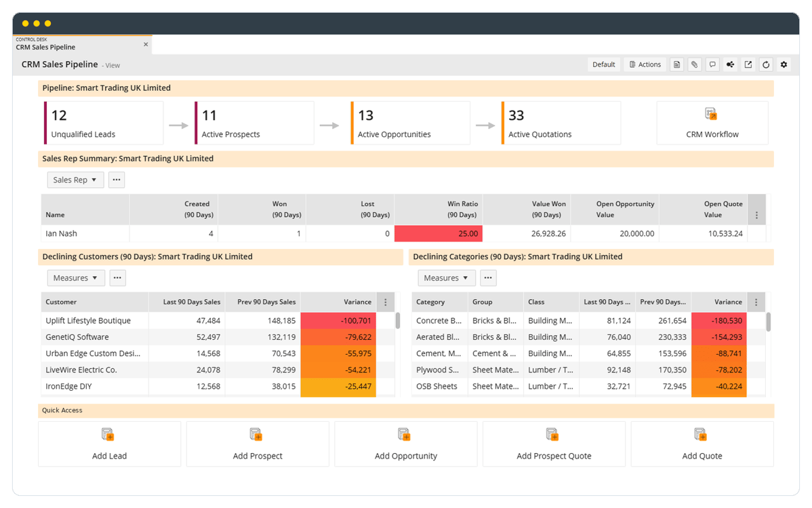Select the Ian Nash row name
This screenshot has height=508, width=812.
point(61,234)
